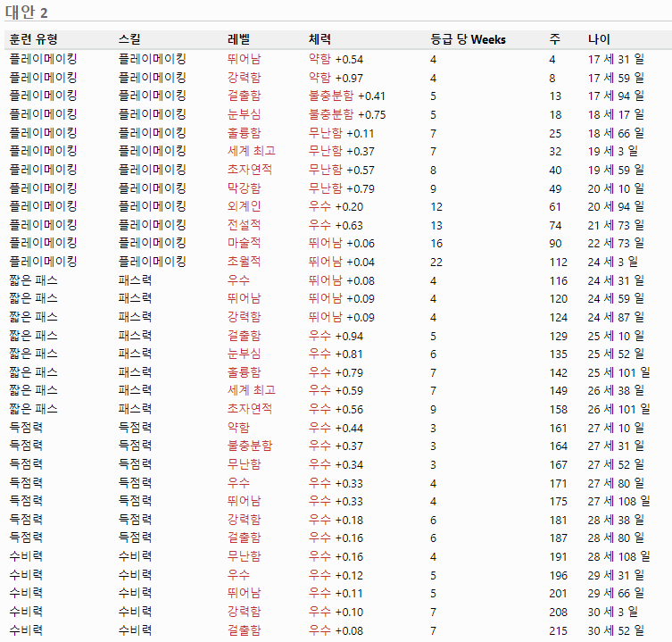Viewport: 672px width, 642px height.
Task: Select the '뛰어남 +0.06' cell
Action: click(342, 243)
